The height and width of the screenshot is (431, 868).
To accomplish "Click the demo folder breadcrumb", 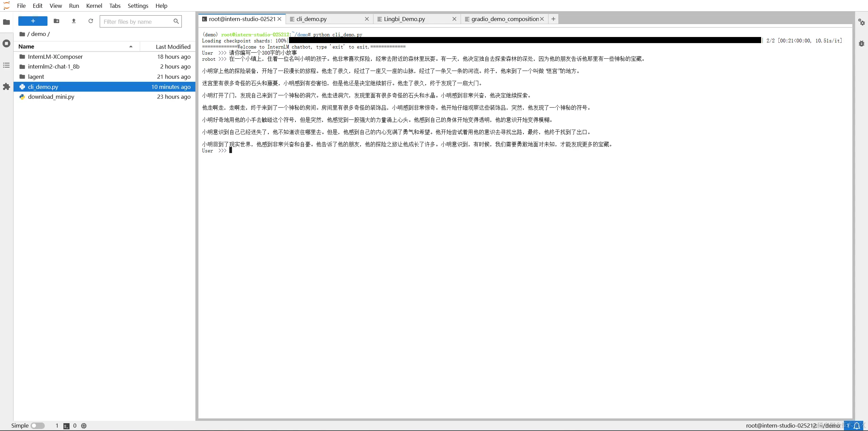I will click(x=38, y=34).
